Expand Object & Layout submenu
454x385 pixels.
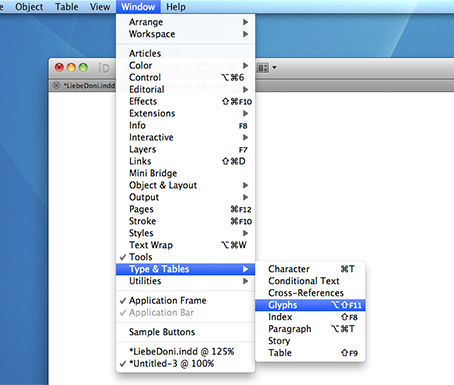[185, 185]
